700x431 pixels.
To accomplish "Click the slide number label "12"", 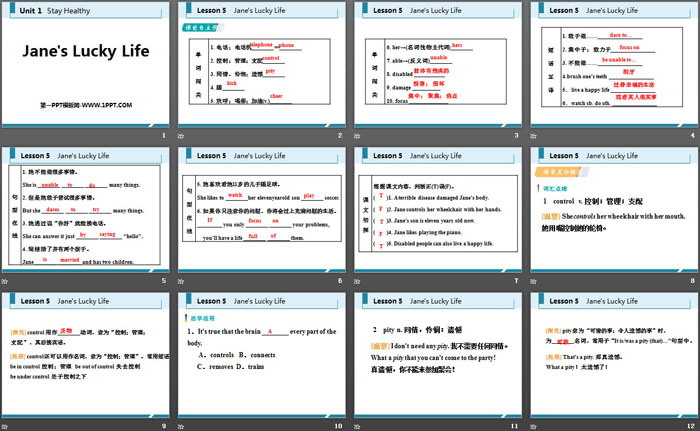I will 691,426.
